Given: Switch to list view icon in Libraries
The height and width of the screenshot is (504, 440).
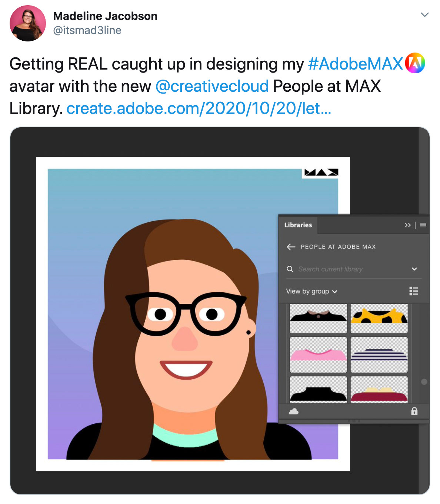Looking at the screenshot, I should (414, 291).
